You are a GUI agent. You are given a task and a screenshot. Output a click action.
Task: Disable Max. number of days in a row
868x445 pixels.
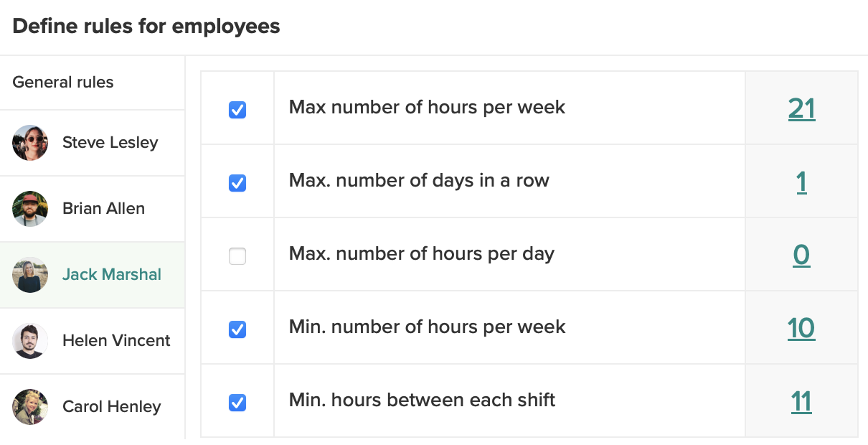(x=237, y=183)
